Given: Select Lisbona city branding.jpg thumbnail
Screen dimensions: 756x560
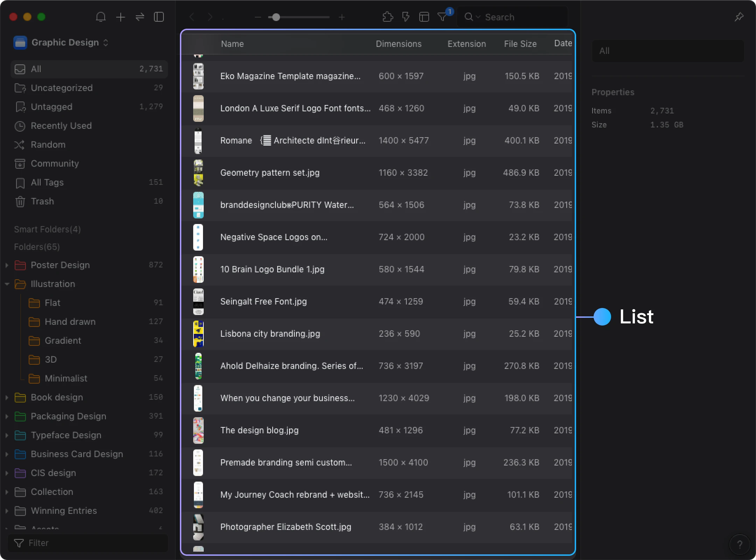Looking at the screenshot, I should click(x=198, y=334).
